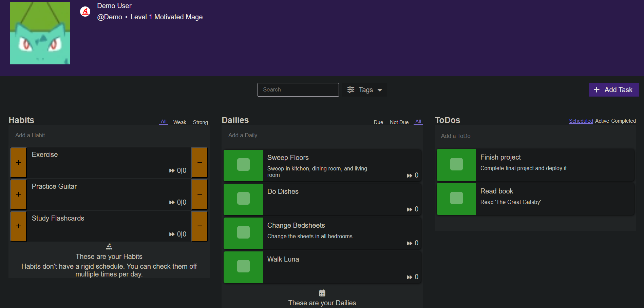This screenshot has height=308, width=644.
Task: Check off the Finish project todo
Action: (x=456, y=164)
